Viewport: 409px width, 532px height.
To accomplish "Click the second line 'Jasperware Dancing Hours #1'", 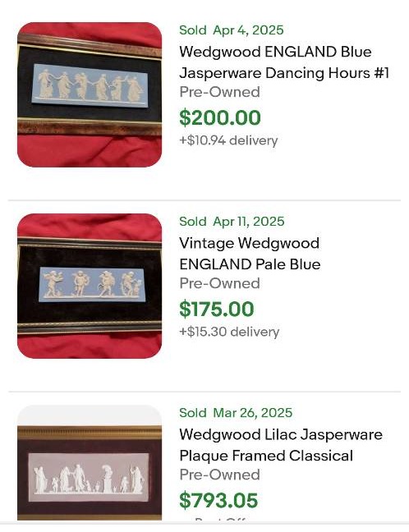I will 284,73.
